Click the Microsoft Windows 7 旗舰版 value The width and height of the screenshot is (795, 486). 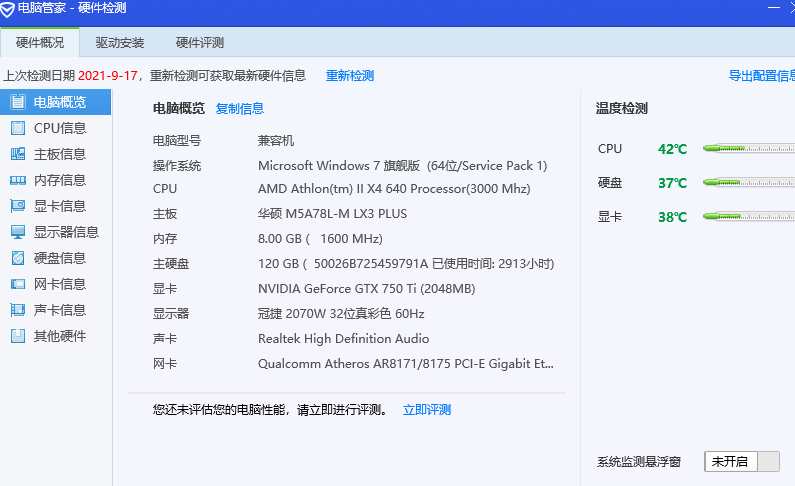(x=403, y=166)
